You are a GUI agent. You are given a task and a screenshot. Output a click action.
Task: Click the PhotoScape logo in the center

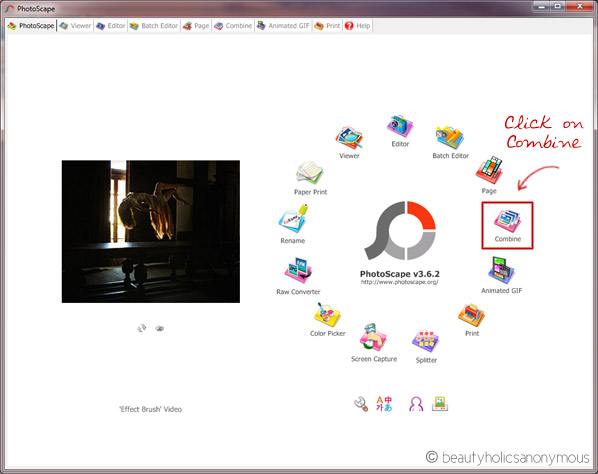click(400, 230)
